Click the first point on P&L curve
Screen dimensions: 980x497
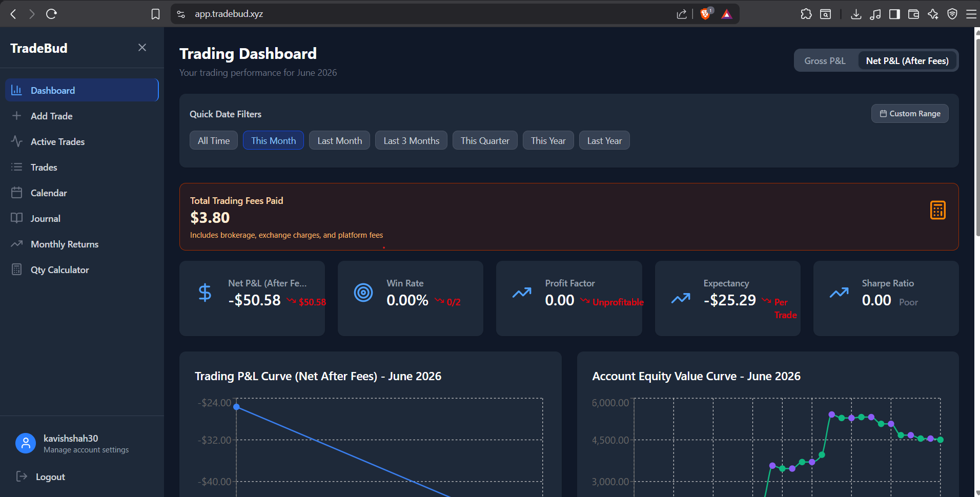click(236, 407)
